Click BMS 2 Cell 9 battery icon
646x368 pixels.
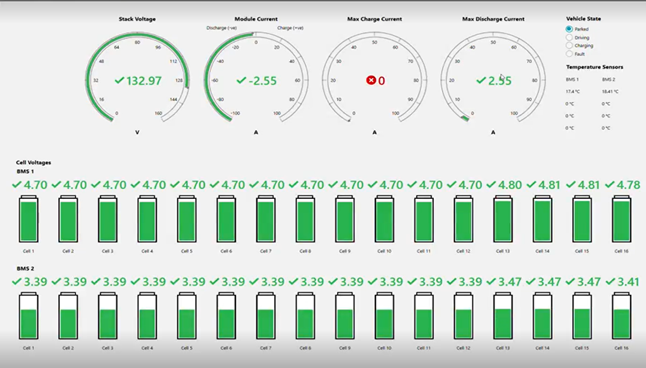pos(345,316)
